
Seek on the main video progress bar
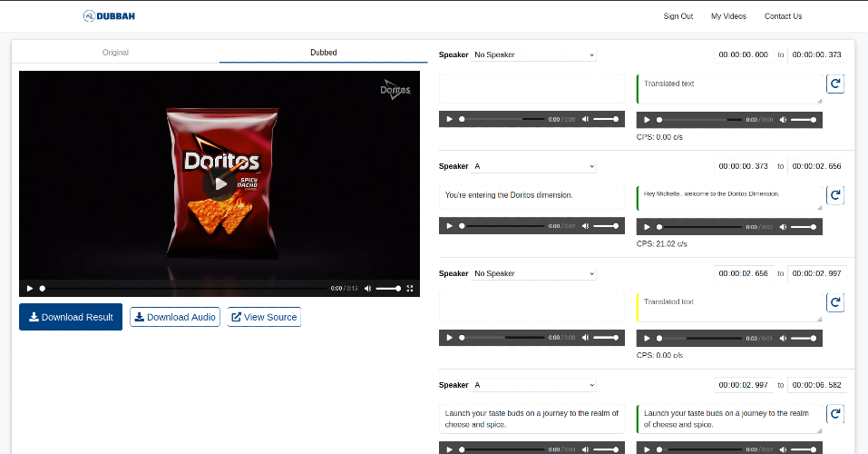[x=183, y=288]
